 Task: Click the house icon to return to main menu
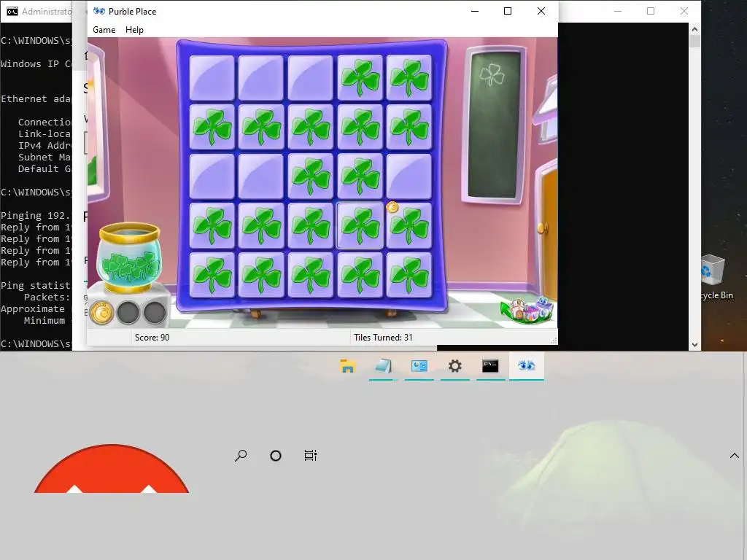(x=527, y=310)
